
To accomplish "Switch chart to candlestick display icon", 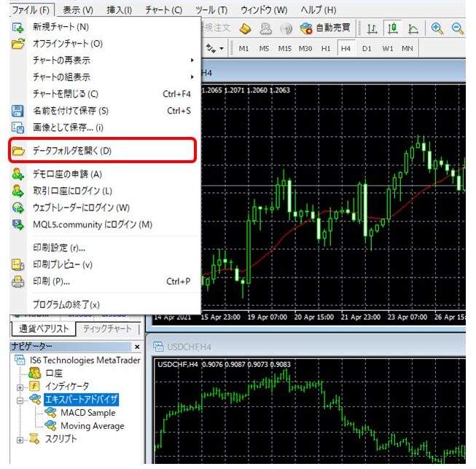I will (x=393, y=28).
